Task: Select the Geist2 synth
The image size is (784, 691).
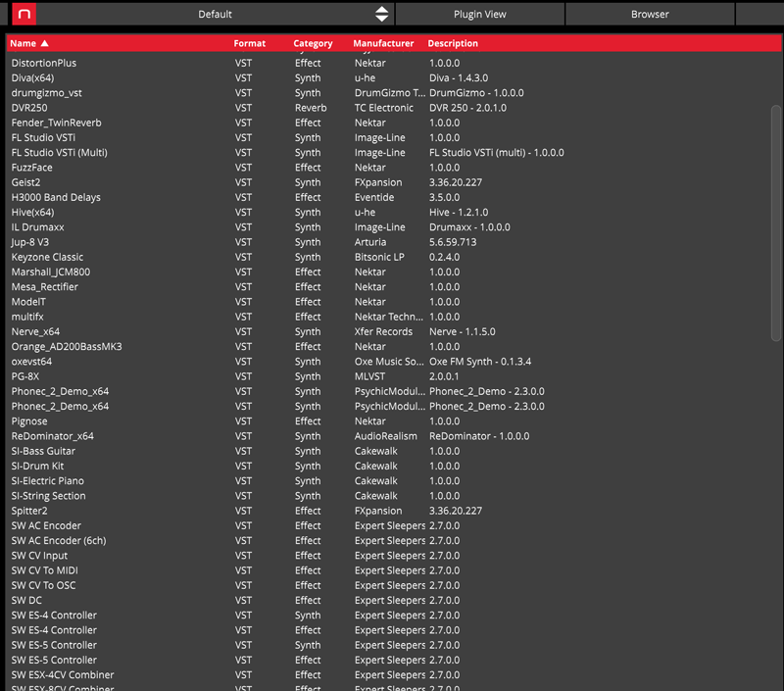Action: [394, 182]
